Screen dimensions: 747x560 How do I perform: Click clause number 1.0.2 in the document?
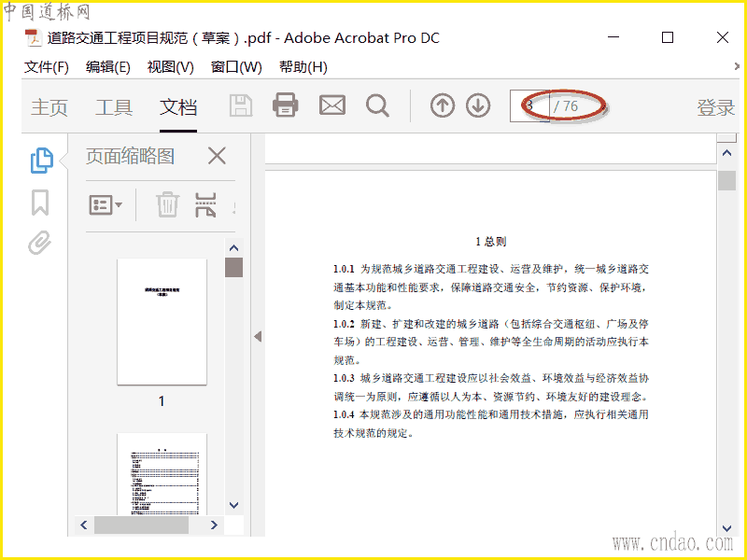pos(344,324)
